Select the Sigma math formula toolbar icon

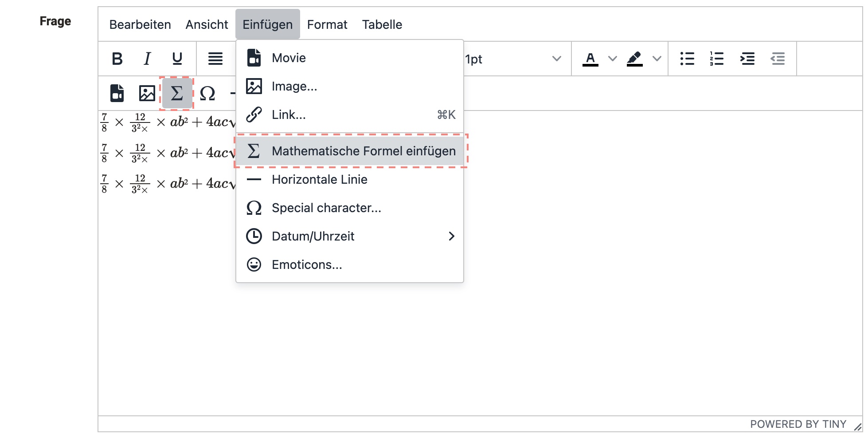176,93
